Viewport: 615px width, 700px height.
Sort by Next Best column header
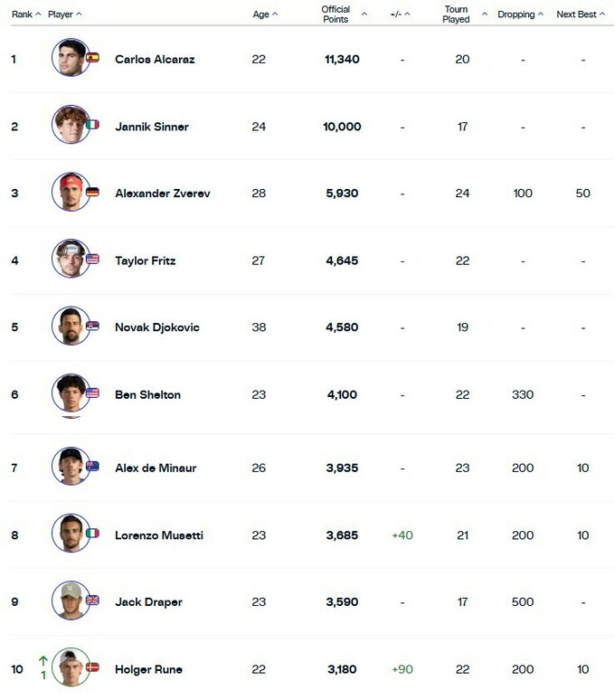(x=580, y=14)
